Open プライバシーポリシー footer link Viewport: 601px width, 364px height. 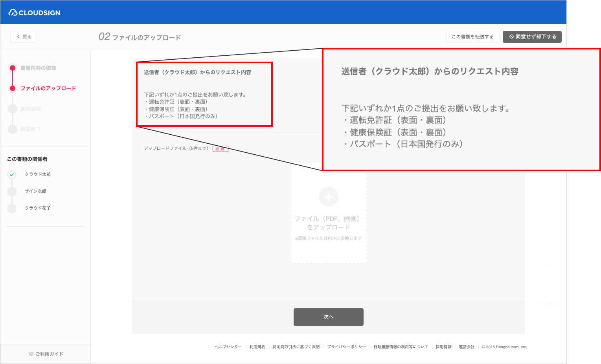[x=346, y=347]
